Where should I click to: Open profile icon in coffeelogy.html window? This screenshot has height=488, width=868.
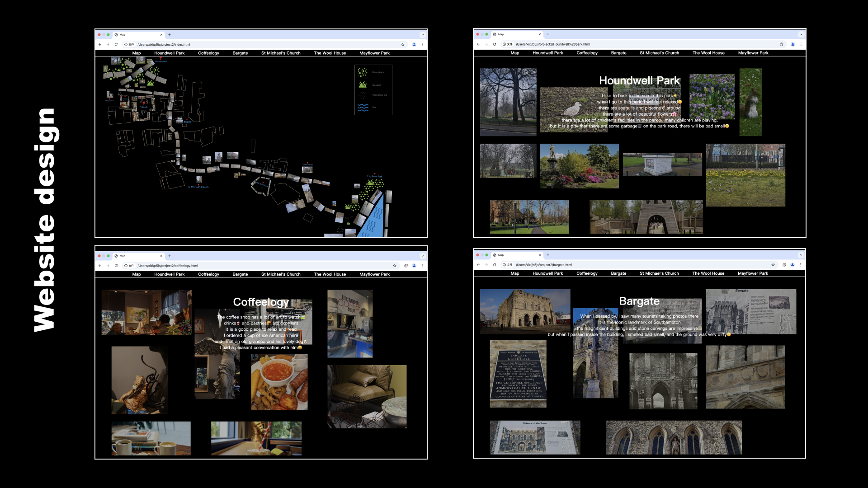(x=414, y=266)
